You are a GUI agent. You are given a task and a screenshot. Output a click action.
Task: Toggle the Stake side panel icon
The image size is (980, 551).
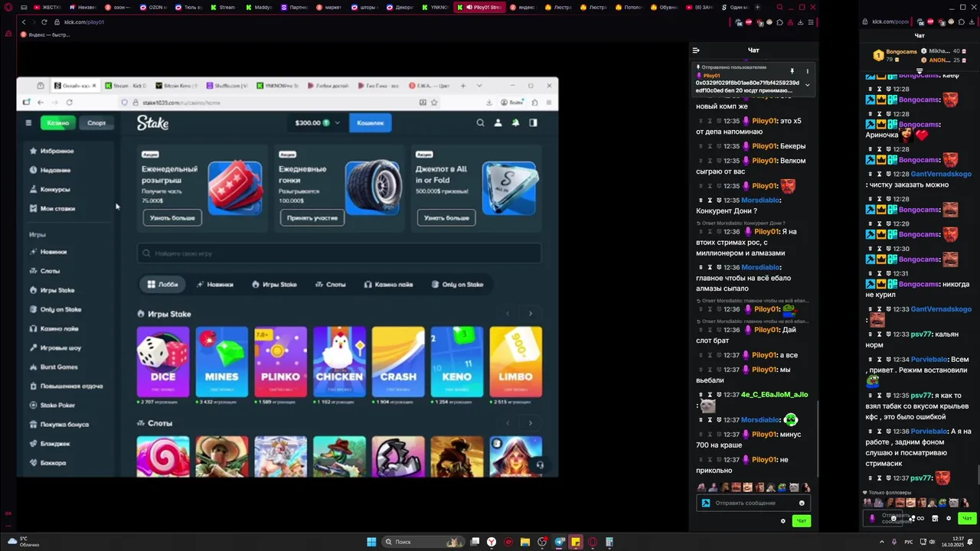(533, 122)
